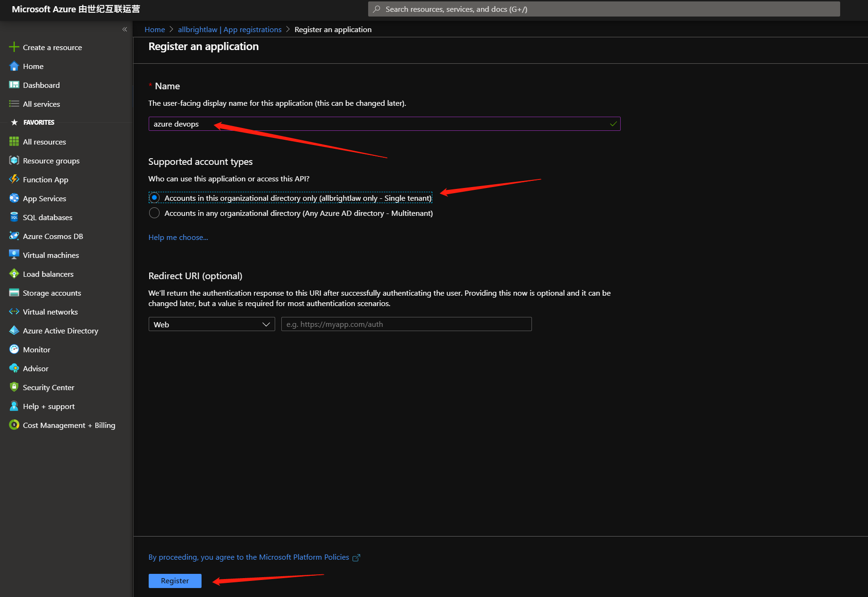Open the Web redirect URI type dropdown

(x=211, y=324)
